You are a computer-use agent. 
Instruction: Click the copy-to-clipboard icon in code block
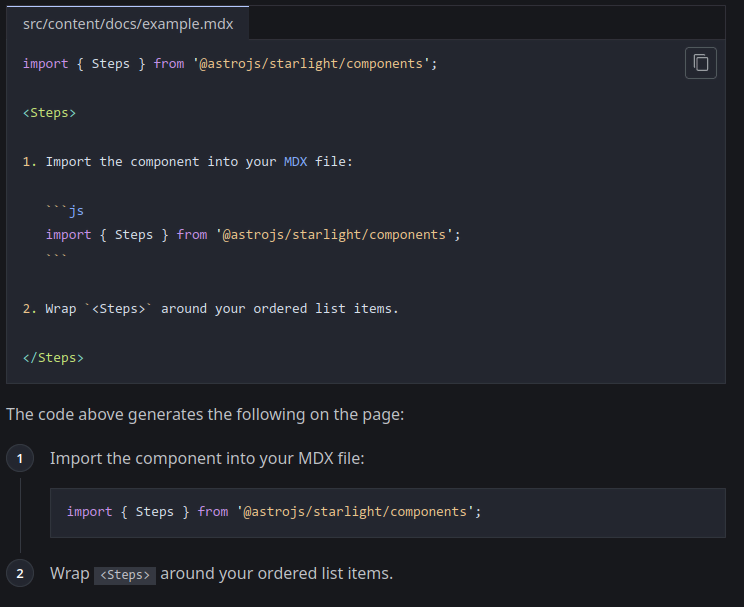click(x=701, y=63)
